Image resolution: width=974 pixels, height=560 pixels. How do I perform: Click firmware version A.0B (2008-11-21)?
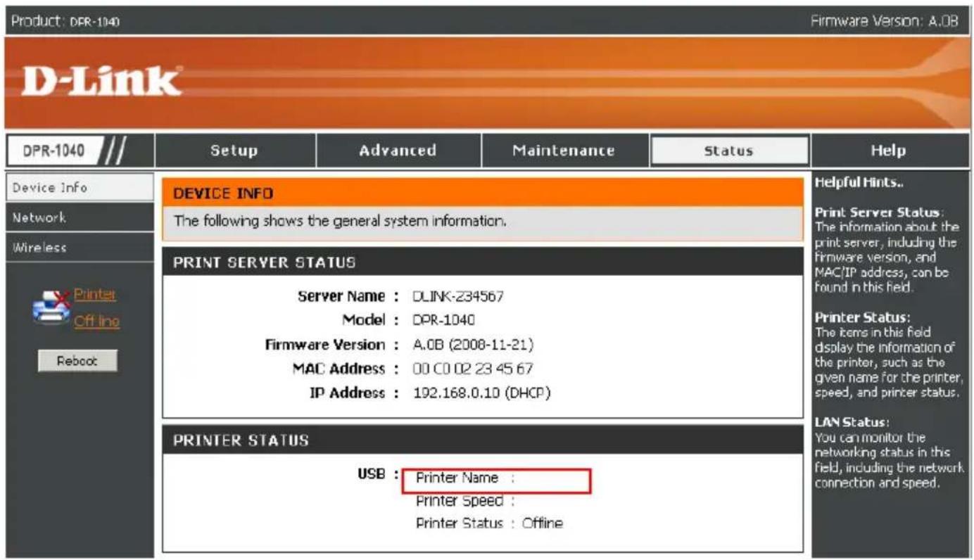click(473, 345)
